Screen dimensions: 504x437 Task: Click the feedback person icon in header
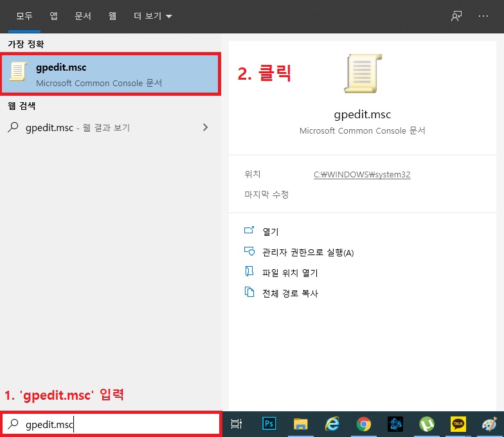(x=456, y=16)
